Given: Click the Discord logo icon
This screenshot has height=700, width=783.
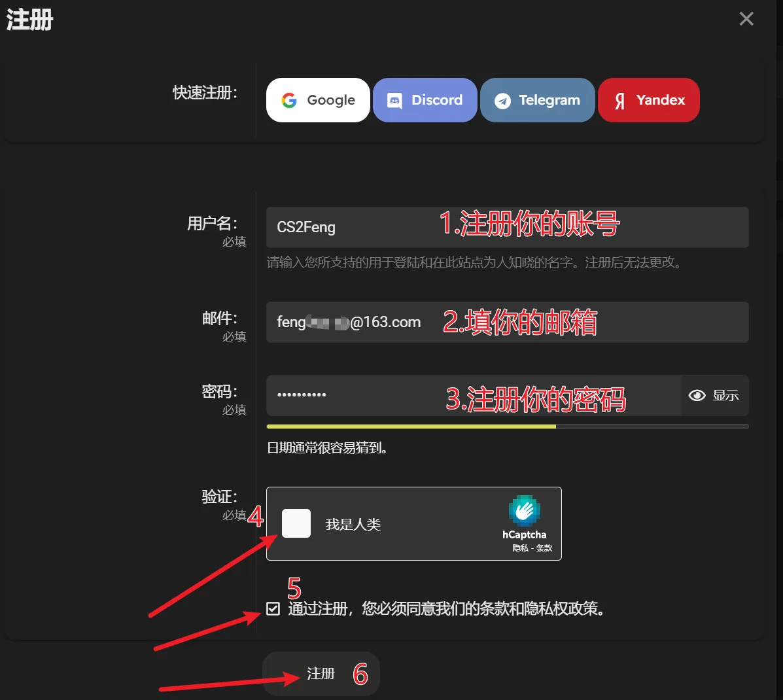Looking at the screenshot, I should coord(394,101).
